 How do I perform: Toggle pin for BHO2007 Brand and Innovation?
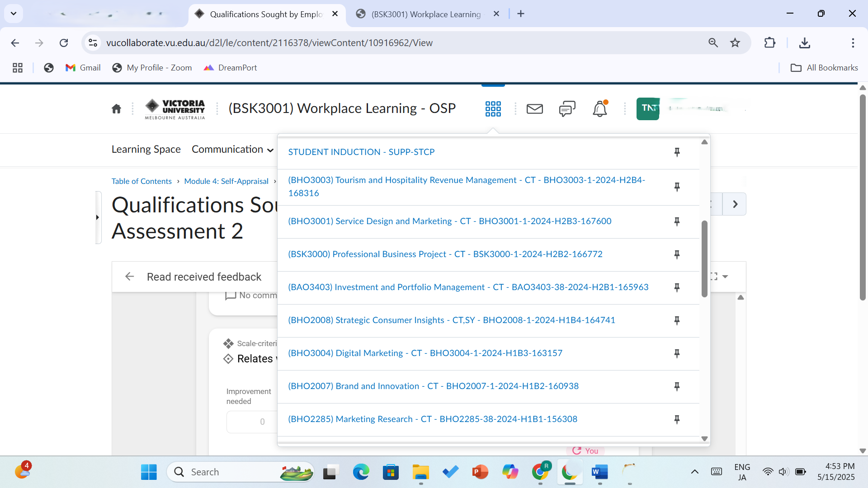coord(677,387)
